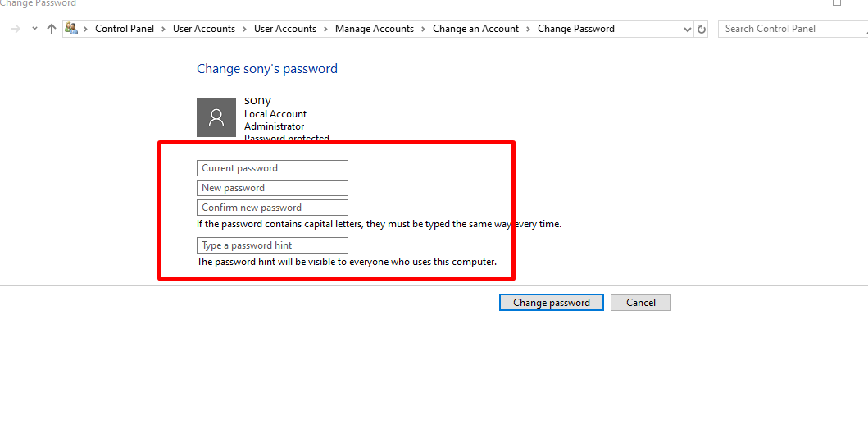The width and height of the screenshot is (868, 448).
Task: Refresh the Control Panel page
Action: click(x=702, y=29)
